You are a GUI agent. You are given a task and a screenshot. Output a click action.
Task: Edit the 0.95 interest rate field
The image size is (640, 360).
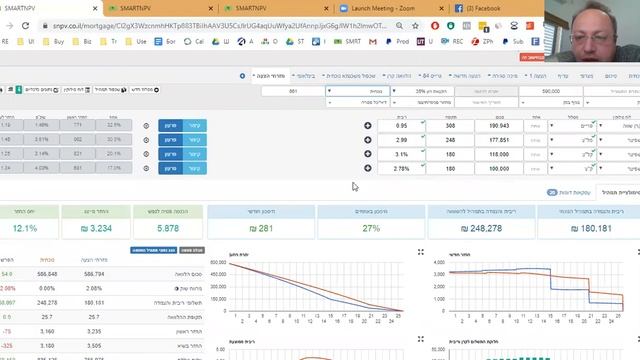click(402, 126)
